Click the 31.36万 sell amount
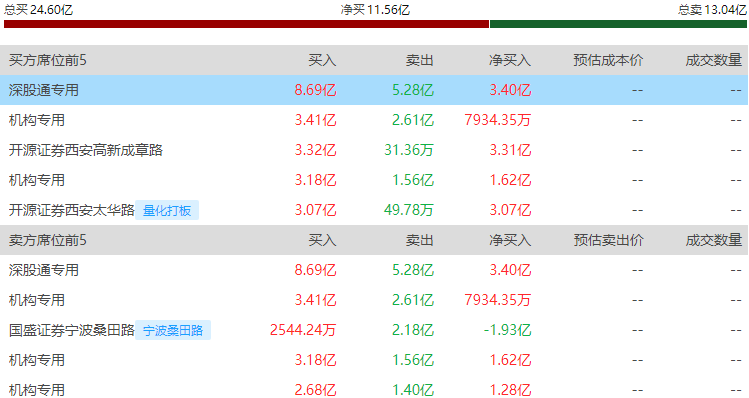This screenshot has height=398, width=749. point(409,150)
